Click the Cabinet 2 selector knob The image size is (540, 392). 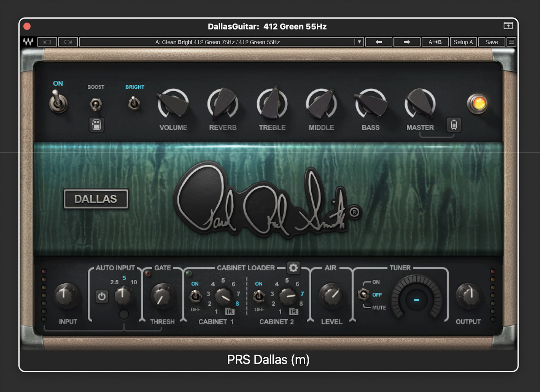point(288,296)
